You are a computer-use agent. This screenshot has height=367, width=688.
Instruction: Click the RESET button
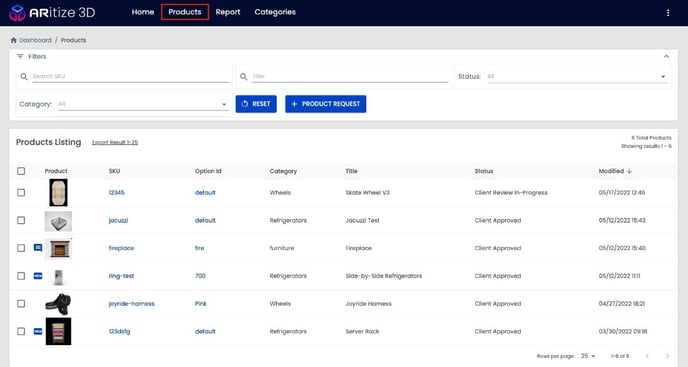pos(256,104)
